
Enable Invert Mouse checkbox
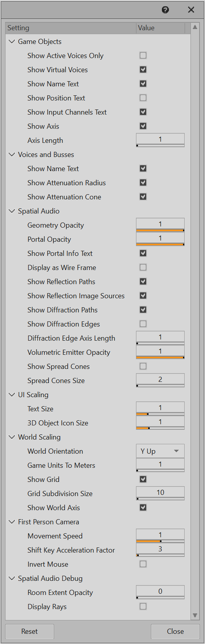pyautogui.click(x=143, y=564)
